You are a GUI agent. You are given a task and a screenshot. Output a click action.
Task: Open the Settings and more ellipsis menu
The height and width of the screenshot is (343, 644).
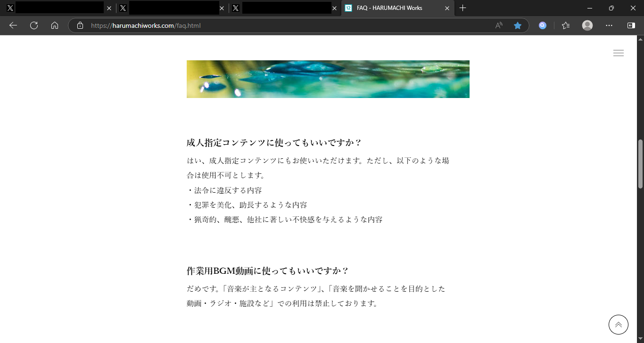609,25
